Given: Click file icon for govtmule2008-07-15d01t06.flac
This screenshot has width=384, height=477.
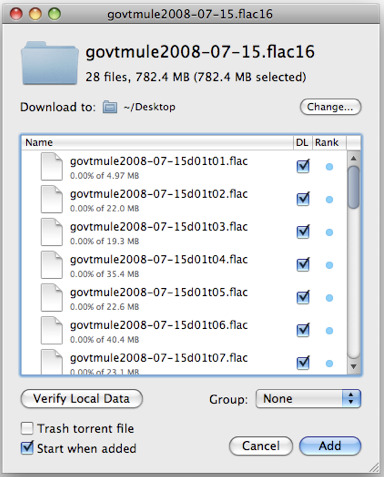Looking at the screenshot, I should [52, 330].
